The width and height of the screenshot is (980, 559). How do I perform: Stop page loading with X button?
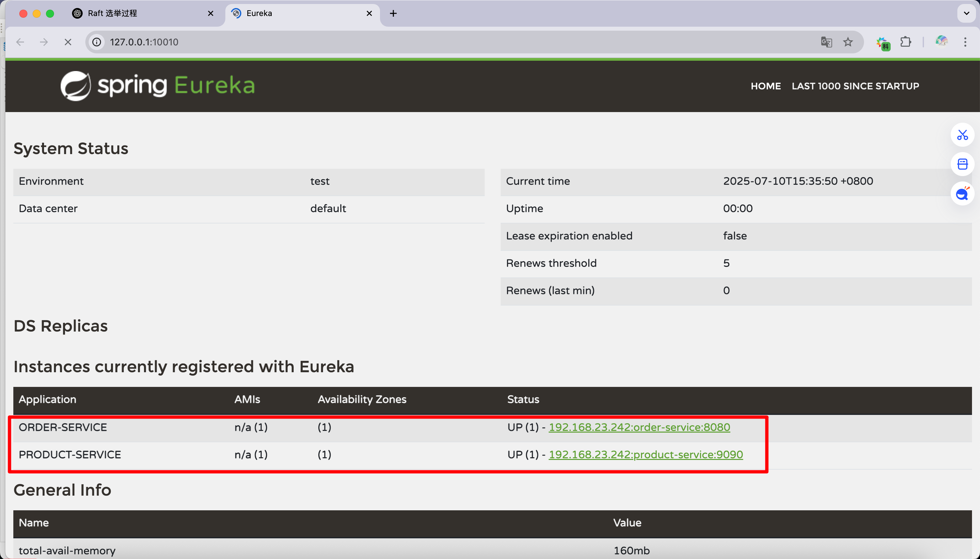68,42
